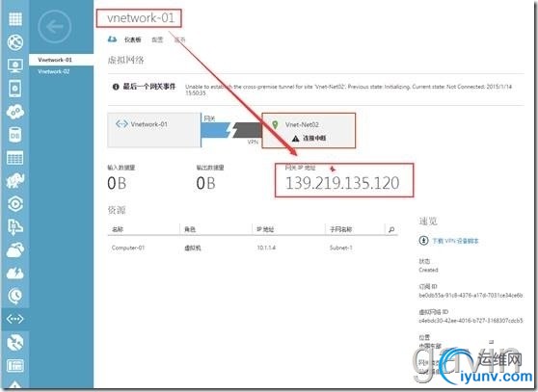Open HDInsight elephant icon
The height and width of the screenshot is (392, 538).
tap(15, 180)
